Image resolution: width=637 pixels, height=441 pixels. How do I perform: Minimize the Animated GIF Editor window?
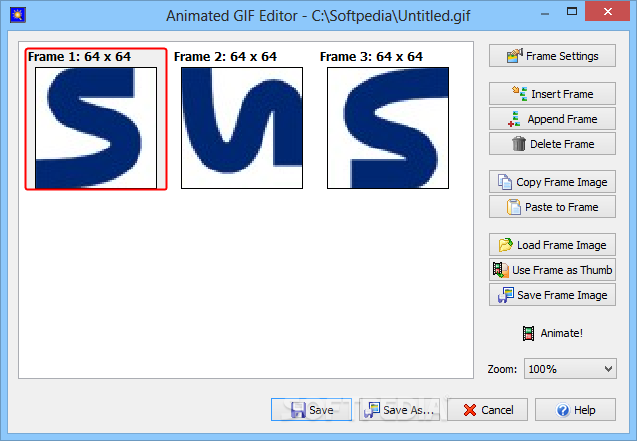545,13
